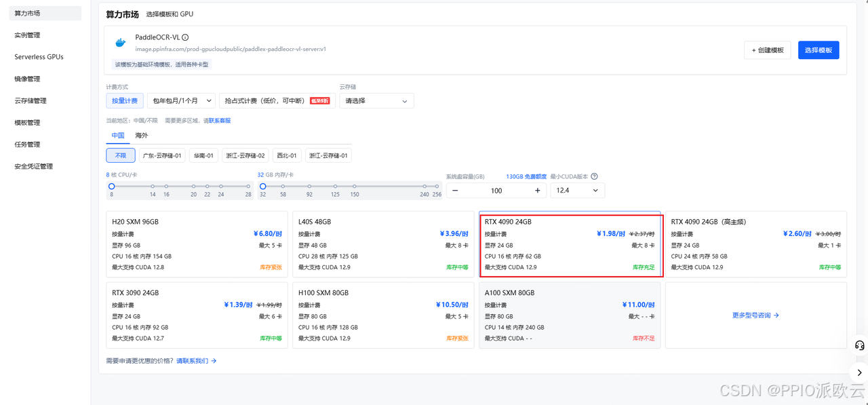Select the 西北-01 region chip

pyautogui.click(x=287, y=155)
